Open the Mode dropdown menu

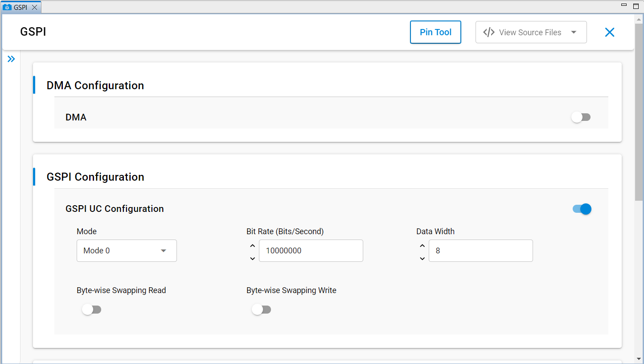click(127, 251)
